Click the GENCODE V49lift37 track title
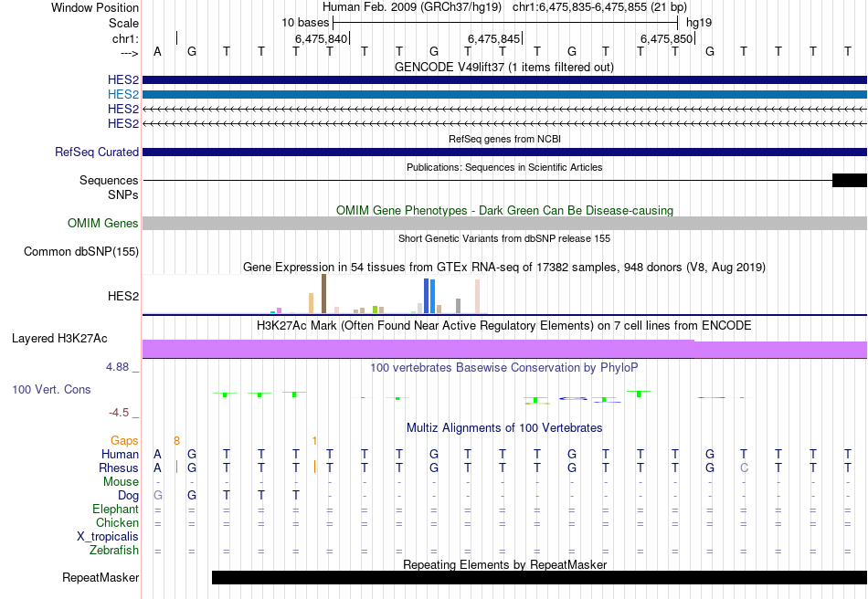Screen dimensions: 868x599 click(504, 68)
